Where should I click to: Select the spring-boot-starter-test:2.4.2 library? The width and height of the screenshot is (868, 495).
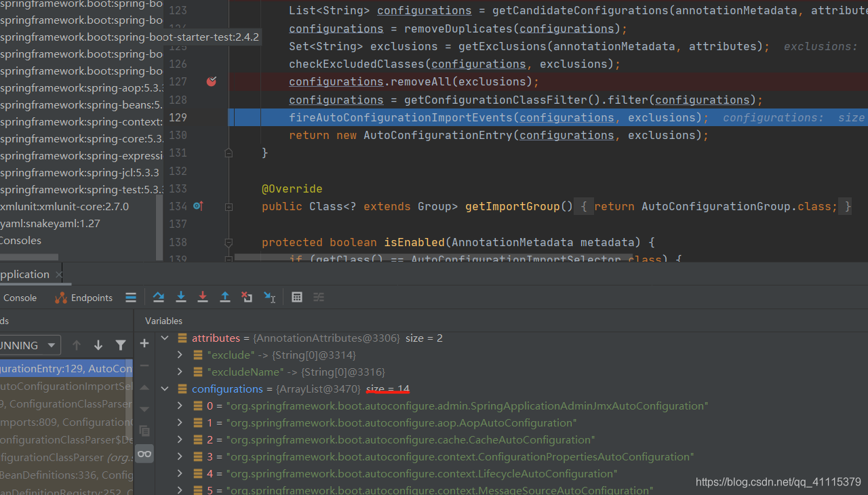click(130, 37)
